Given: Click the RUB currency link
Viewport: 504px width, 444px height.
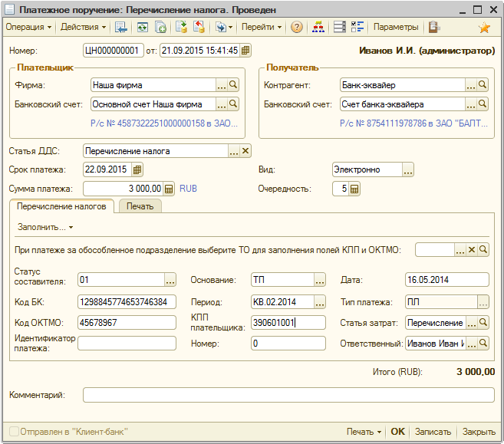Looking at the screenshot, I should tap(188, 189).
